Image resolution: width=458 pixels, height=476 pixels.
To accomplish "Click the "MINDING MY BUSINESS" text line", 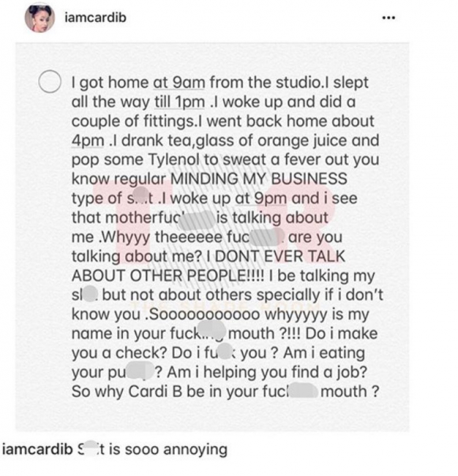I will coord(259,179).
